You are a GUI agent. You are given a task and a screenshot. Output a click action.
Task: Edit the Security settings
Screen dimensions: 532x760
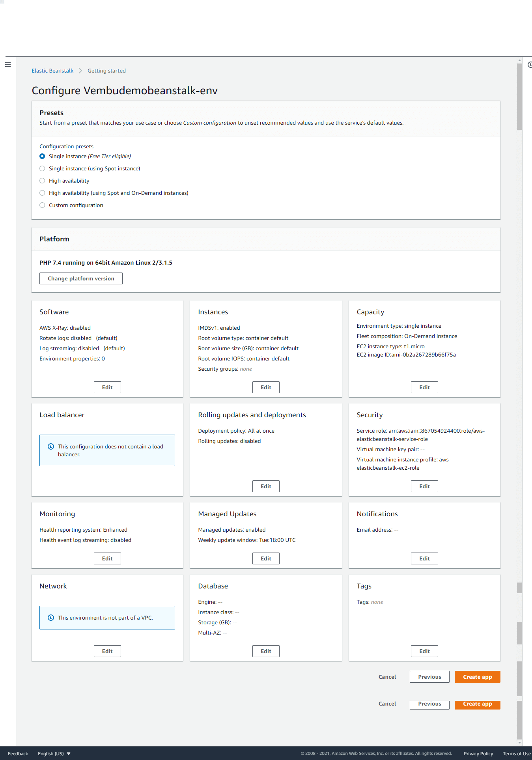click(x=424, y=486)
